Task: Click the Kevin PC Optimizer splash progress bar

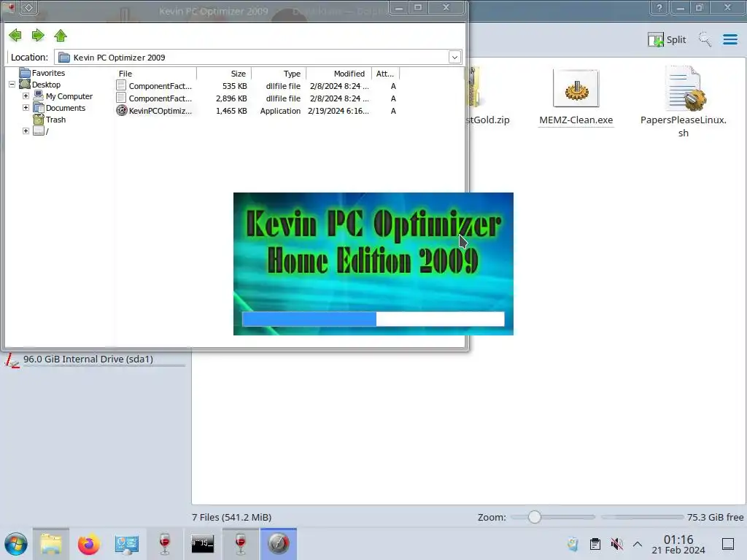Action: (373, 319)
